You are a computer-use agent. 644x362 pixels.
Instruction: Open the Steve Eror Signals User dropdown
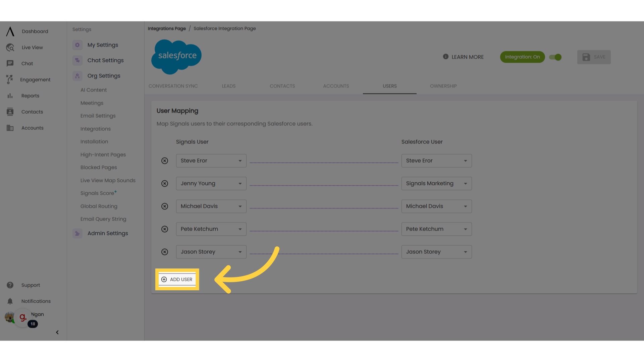[x=211, y=161]
